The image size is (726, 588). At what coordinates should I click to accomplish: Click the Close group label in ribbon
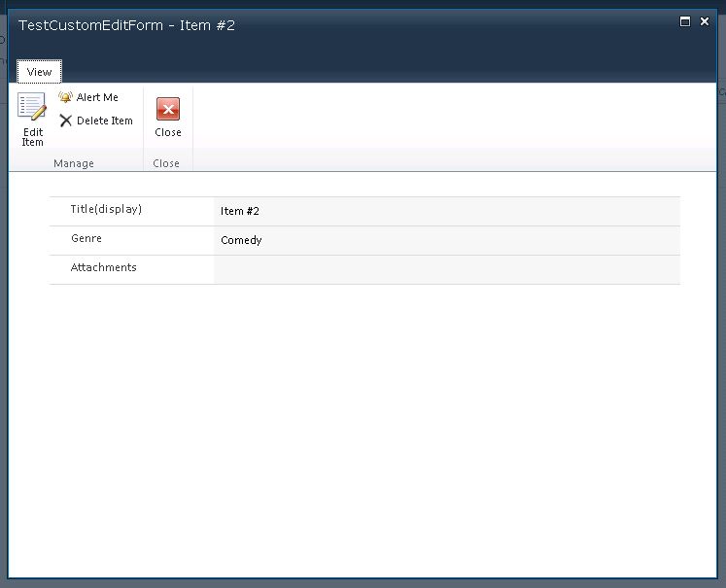(166, 163)
